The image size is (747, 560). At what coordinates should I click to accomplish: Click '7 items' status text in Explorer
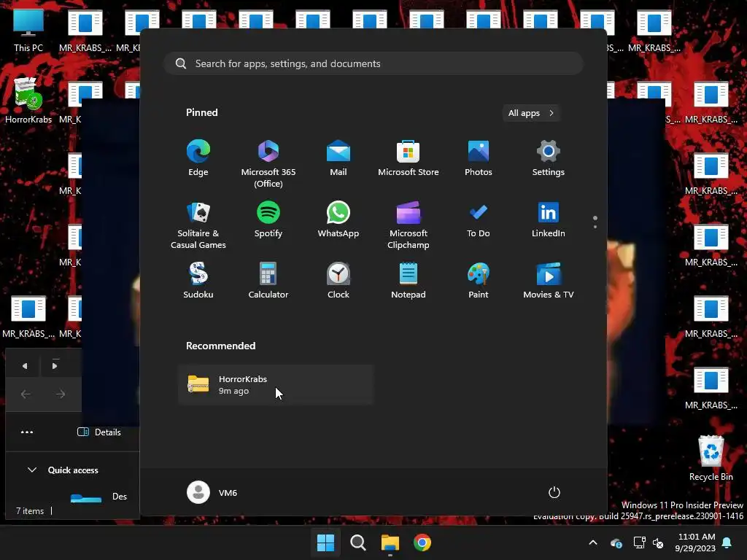29,511
